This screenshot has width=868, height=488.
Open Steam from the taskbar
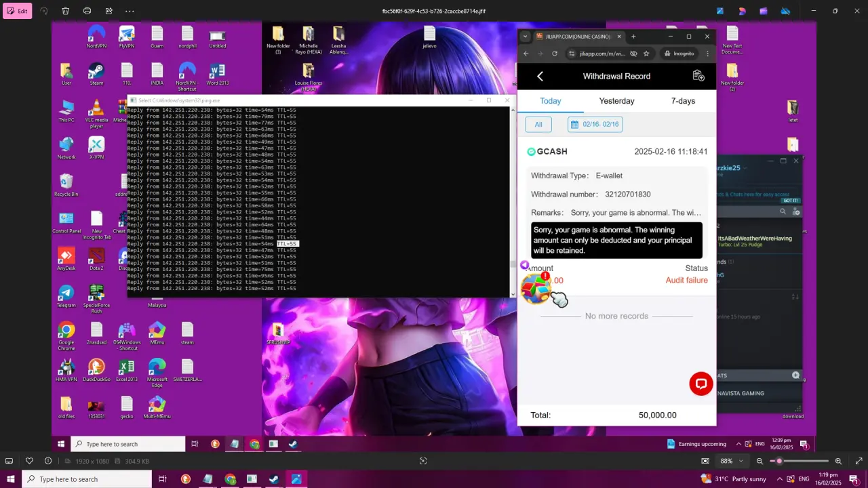pos(274,479)
